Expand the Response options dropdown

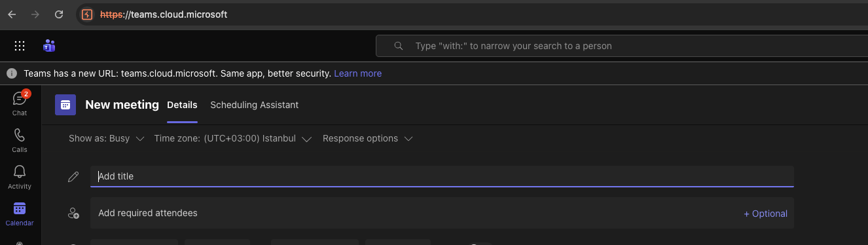coord(368,138)
